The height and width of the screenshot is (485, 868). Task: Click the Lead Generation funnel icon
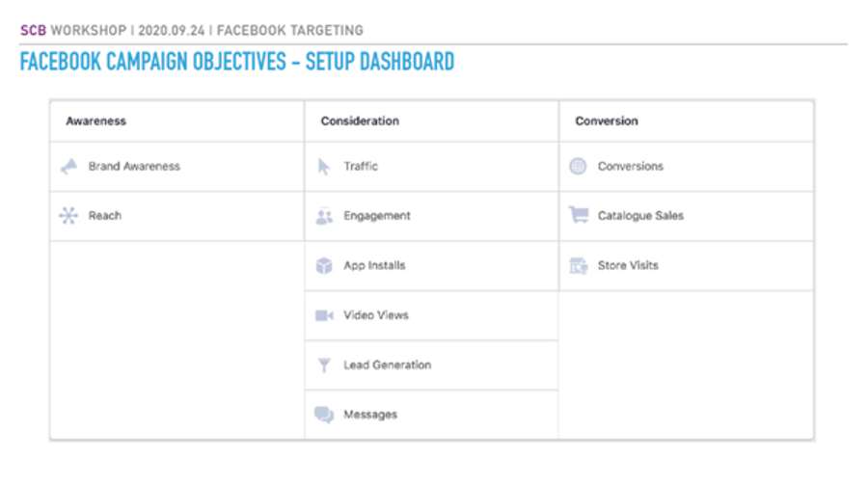[324, 364]
